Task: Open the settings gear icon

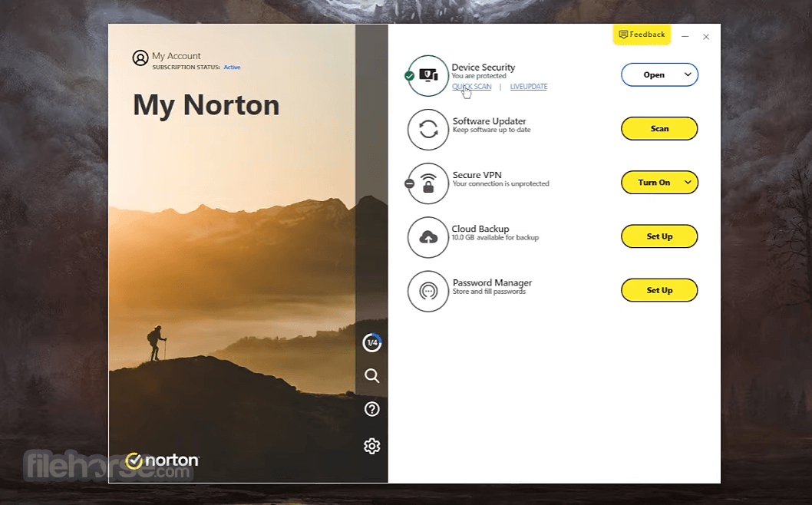Action: (x=371, y=446)
